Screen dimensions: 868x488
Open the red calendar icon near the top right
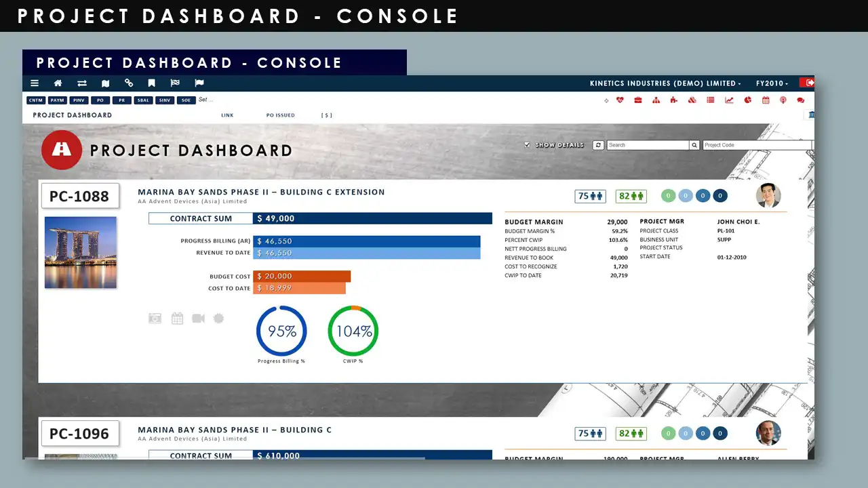click(x=766, y=100)
